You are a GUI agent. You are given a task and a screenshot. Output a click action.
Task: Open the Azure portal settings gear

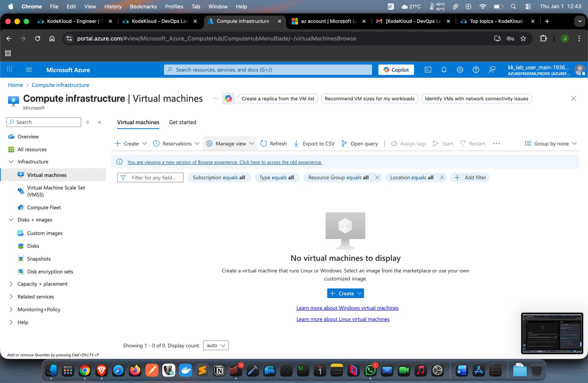[x=460, y=70]
